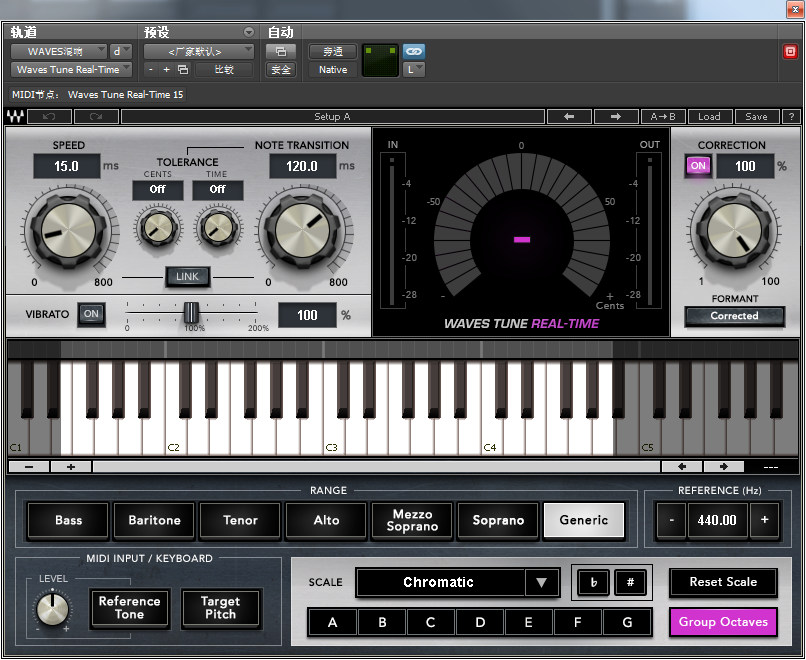Open the factory default preset dropdown
806x660 pixels.
pyautogui.click(x=198, y=51)
